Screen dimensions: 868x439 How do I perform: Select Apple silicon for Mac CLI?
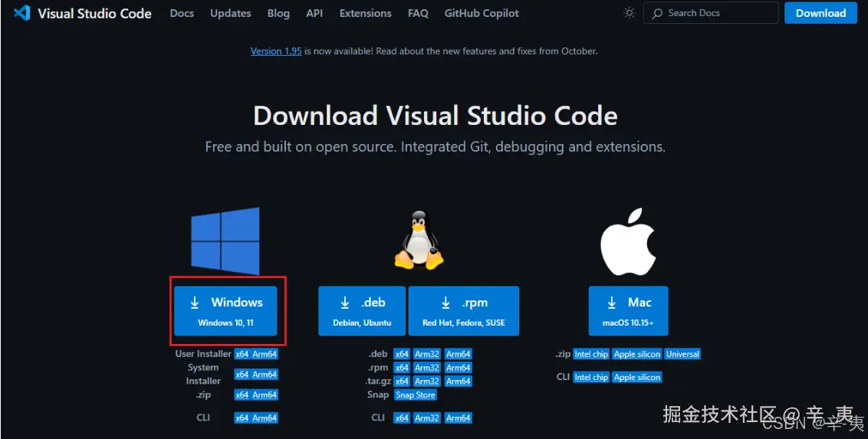click(637, 377)
